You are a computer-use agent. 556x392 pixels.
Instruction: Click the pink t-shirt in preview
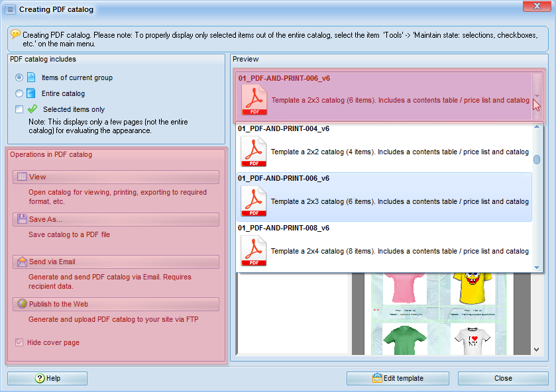pos(404,288)
